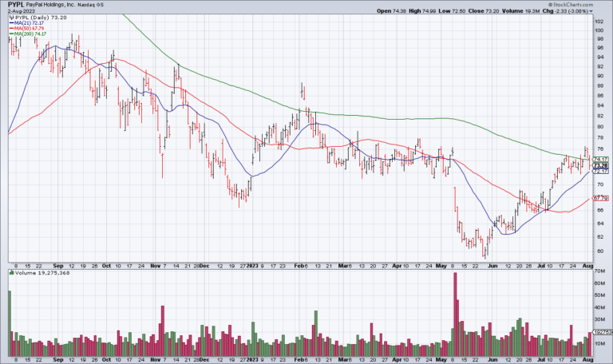The image size is (613, 364).
Task: Click the 'Close 73.20' value in the header
Action: (484, 11)
